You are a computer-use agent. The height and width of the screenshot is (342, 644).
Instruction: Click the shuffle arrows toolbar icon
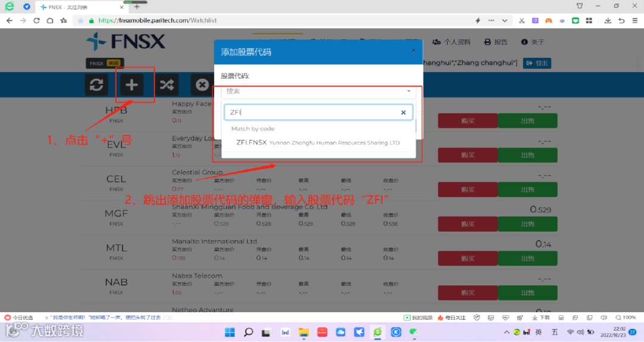click(167, 85)
